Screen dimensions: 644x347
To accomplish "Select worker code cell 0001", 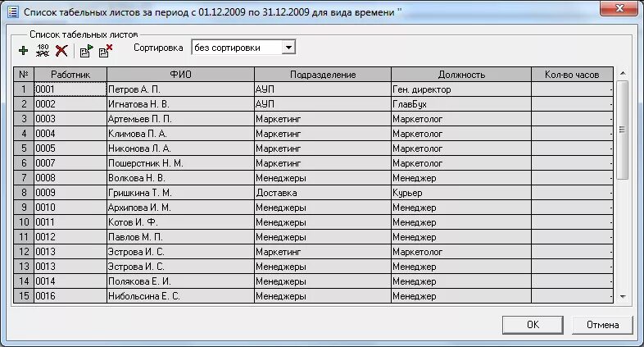I will pos(70,89).
